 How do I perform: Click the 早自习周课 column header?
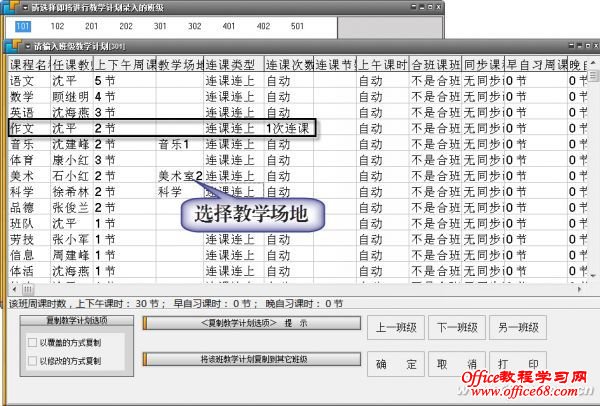(536, 65)
